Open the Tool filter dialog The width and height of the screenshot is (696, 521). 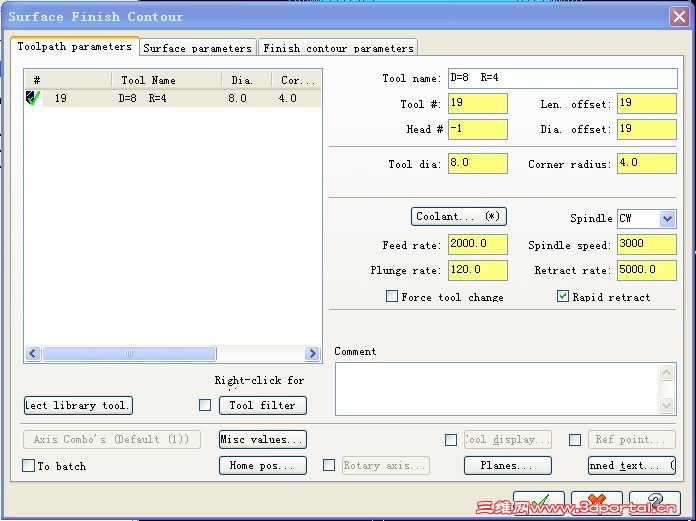tap(262, 405)
